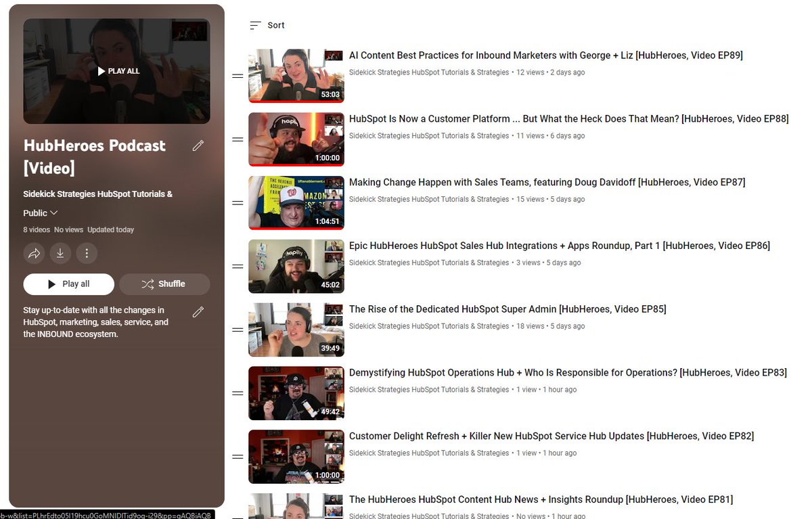Open Customer Delight Refresh EP82 title
The height and width of the screenshot is (519, 812).
551,436
